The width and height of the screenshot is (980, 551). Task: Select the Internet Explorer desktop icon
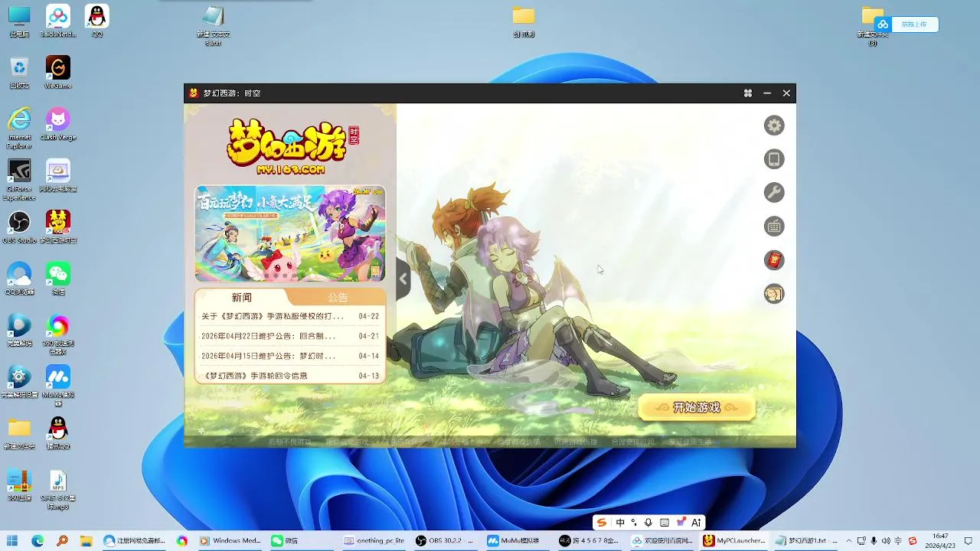(19, 128)
